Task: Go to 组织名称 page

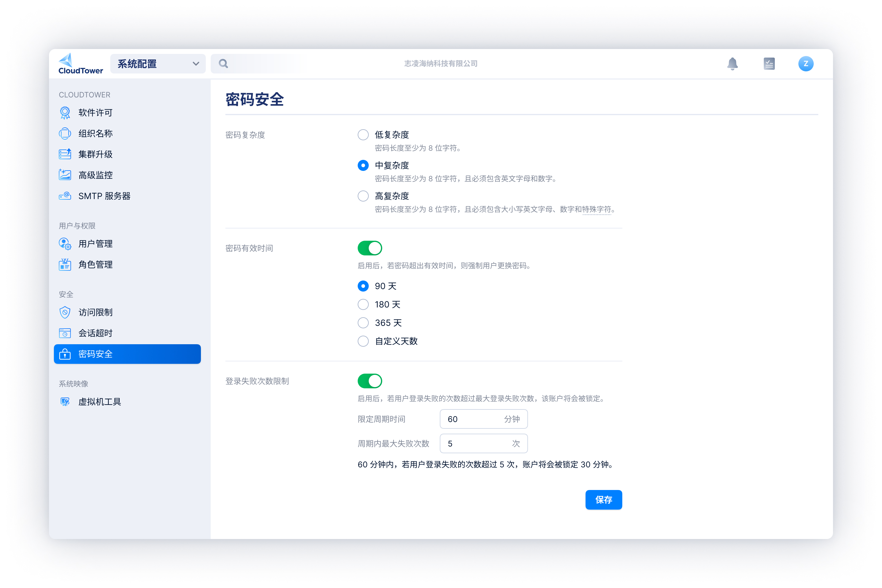Action: point(127,134)
